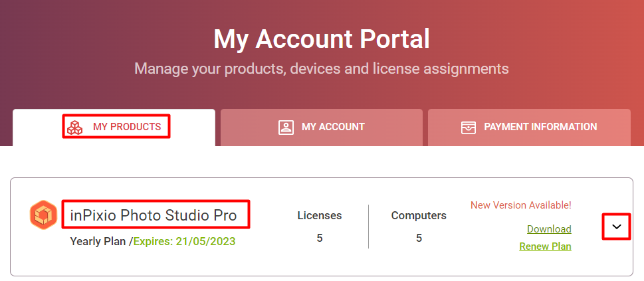
Task: Click the Renew Plan link
Action: point(546,246)
